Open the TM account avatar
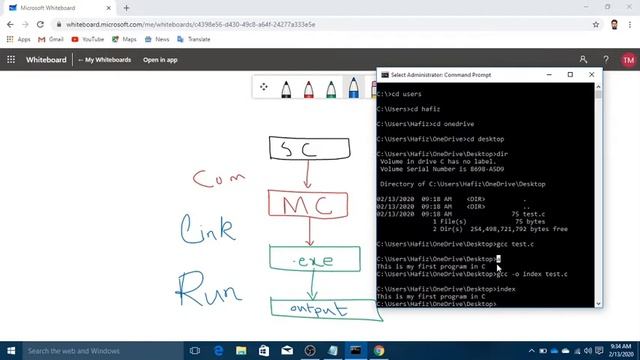The image size is (640, 360). pyautogui.click(x=629, y=60)
